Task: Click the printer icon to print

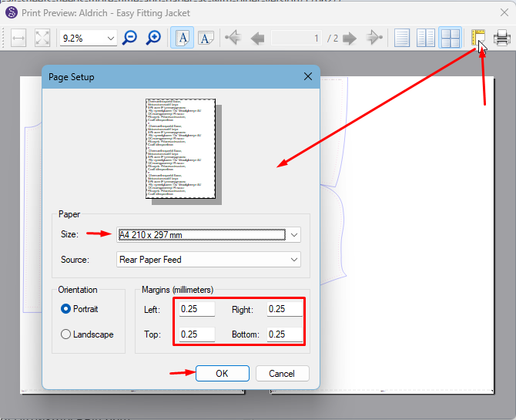Action: coord(501,38)
